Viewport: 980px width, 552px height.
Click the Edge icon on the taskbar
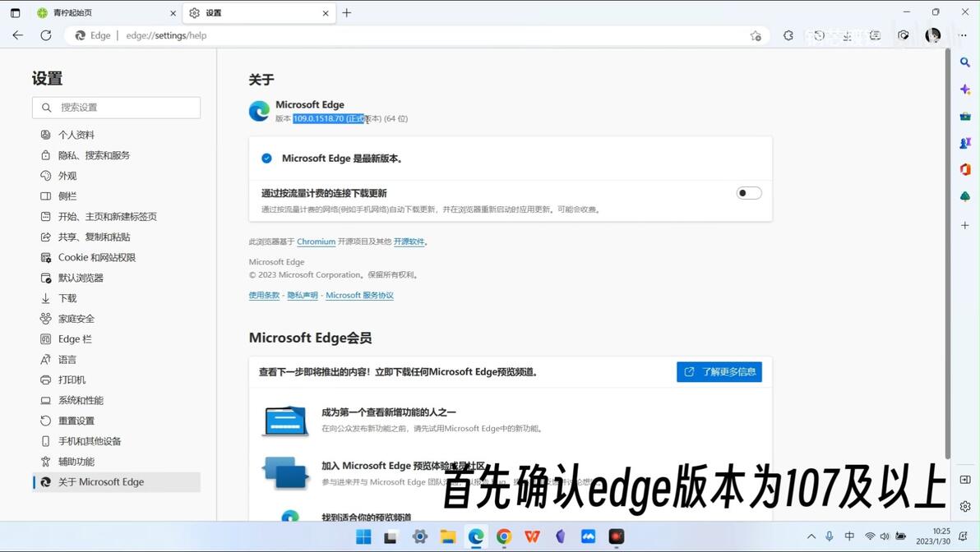pyautogui.click(x=476, y=536)
